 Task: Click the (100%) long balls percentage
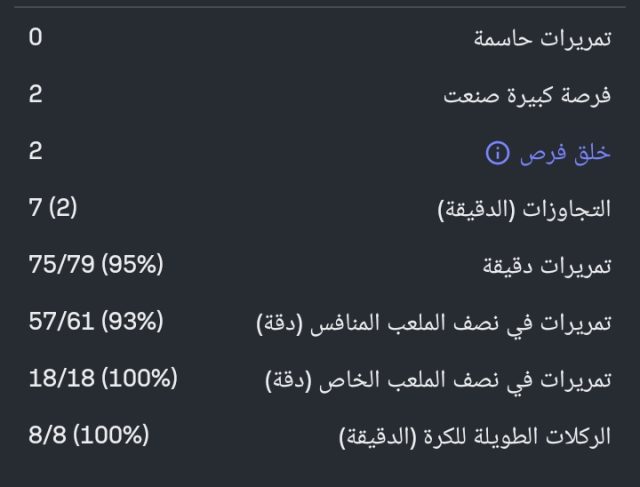coord(110,437)
